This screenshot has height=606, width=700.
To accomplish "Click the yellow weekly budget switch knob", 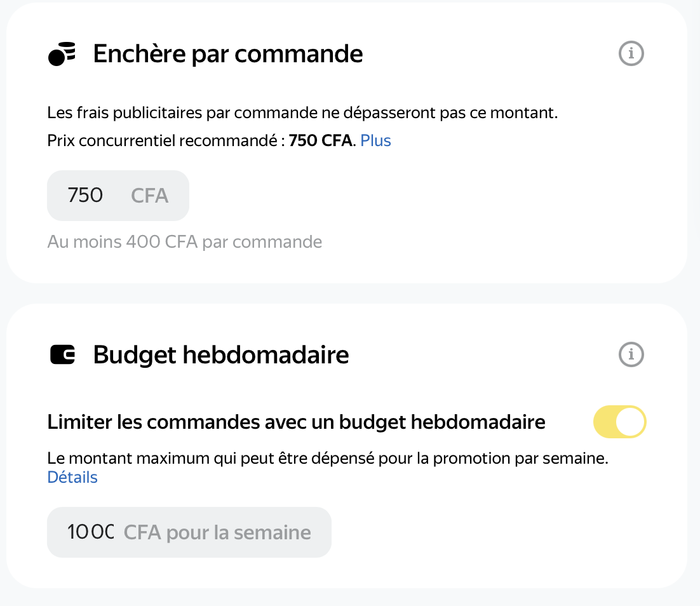I will tap(630, 422).
